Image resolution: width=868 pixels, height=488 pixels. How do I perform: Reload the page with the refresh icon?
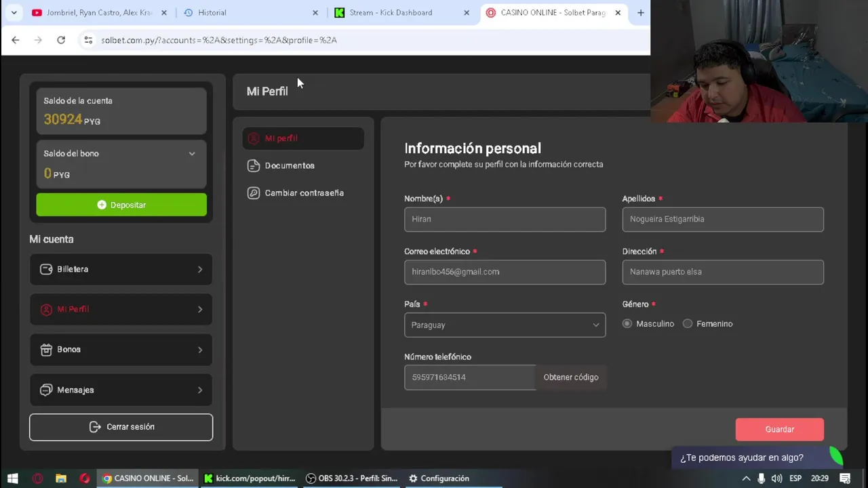click(61, 40)
